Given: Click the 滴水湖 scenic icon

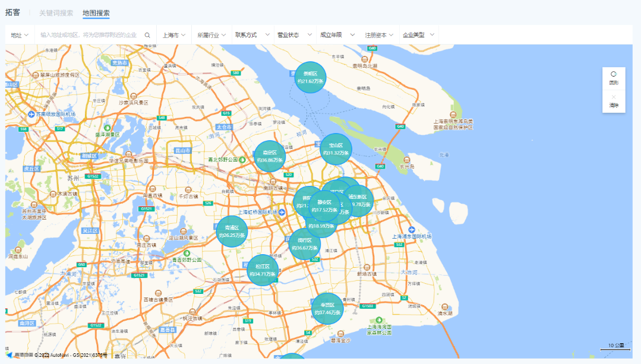Looking at the screenshot, I should 445,307.
